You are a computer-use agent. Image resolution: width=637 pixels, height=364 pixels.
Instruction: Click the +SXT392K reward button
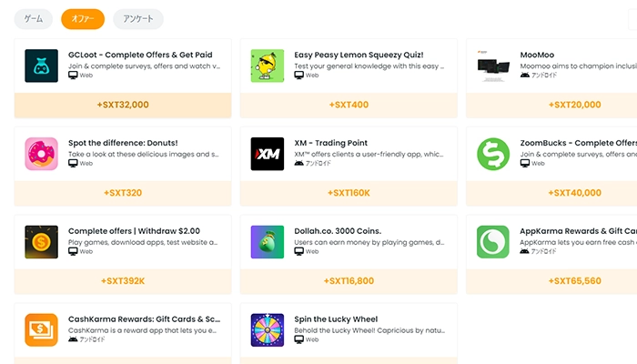(x=123, y=280)
